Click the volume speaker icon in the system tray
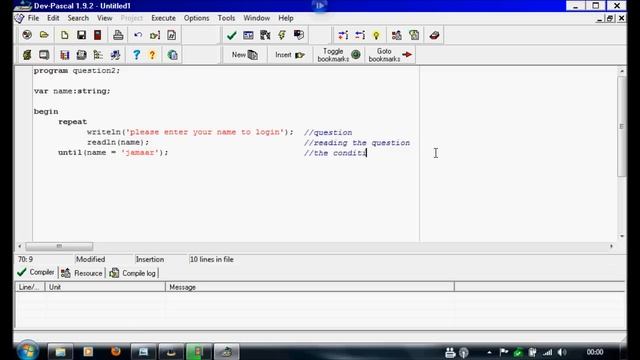This screenshot has width=640, height=360. [x=562, y=352]
